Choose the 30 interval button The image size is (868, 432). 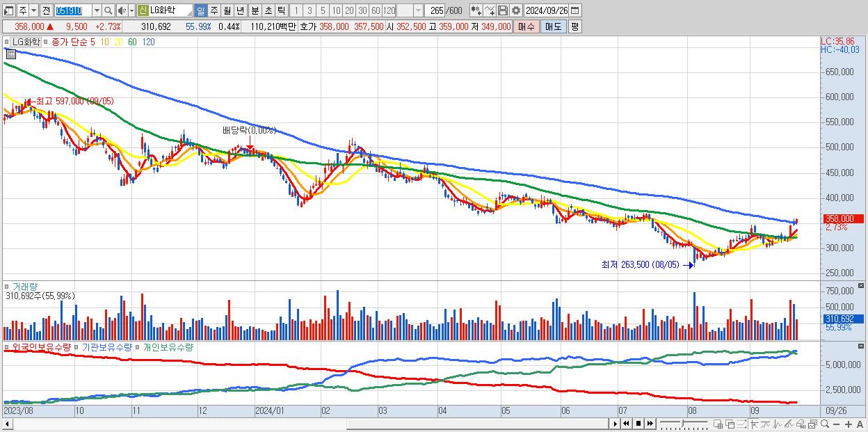362,10
